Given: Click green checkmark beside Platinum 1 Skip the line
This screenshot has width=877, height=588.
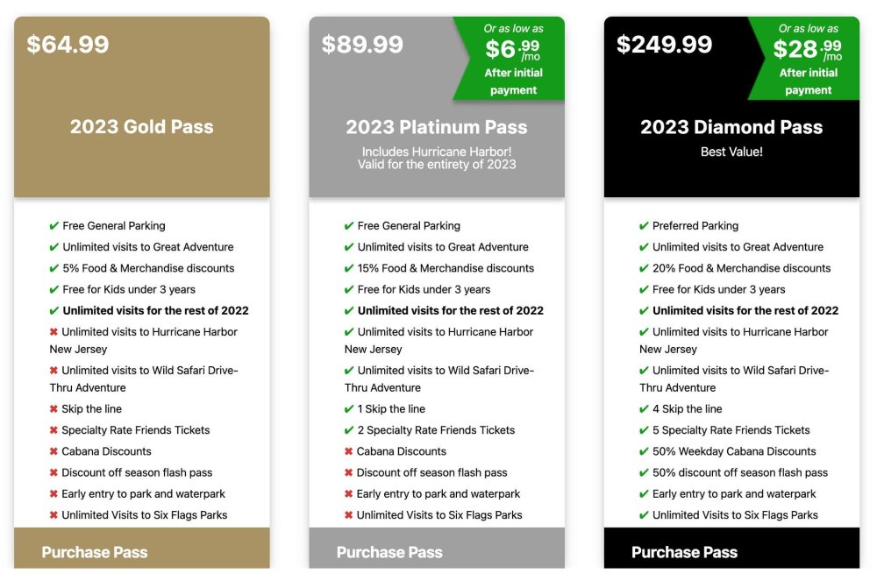Looking at the screenshot, I should click(x=349, y=409).
